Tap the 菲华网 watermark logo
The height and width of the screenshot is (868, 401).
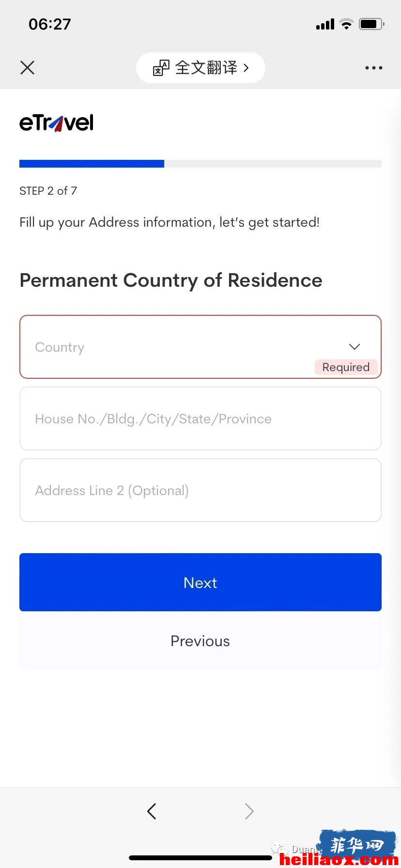(357, 846)
